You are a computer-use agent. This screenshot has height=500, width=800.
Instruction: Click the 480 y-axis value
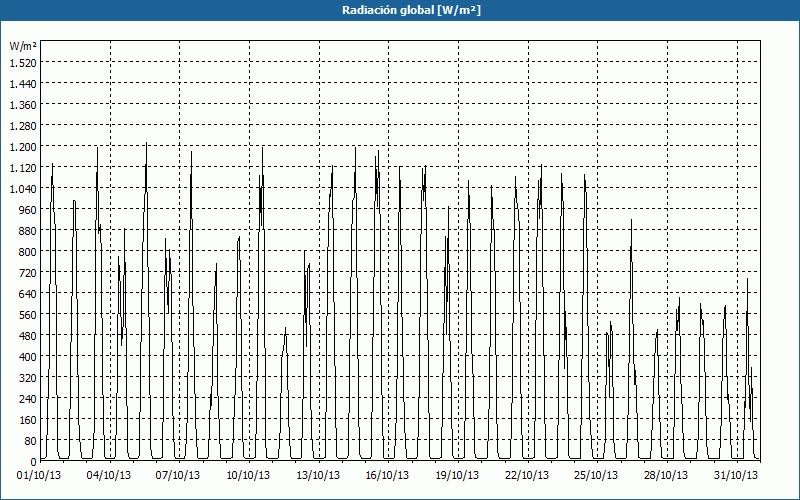(x=28, y=335)
